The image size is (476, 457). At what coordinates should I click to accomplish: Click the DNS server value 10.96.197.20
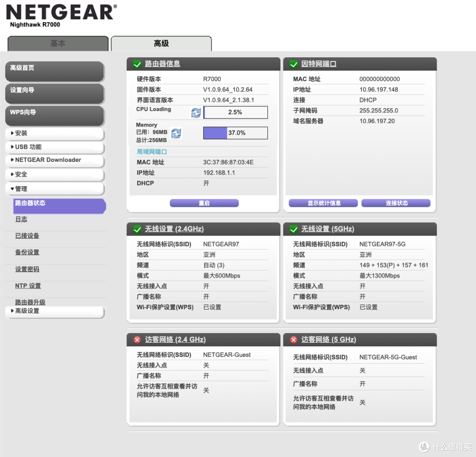[x=377, y=121]
